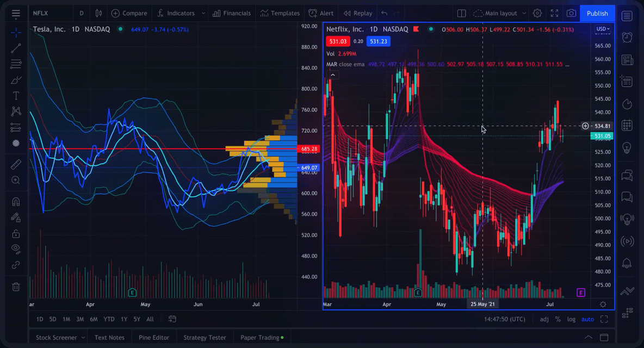Click the remove drawings trash icon
This screenshot has width=644, height=348.
pos(16,287)
